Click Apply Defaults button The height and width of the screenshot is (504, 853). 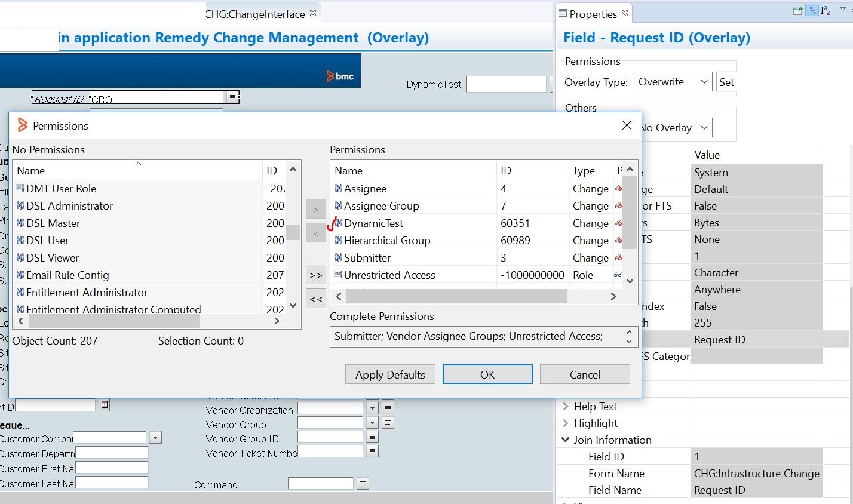click(x=390, y=374)
